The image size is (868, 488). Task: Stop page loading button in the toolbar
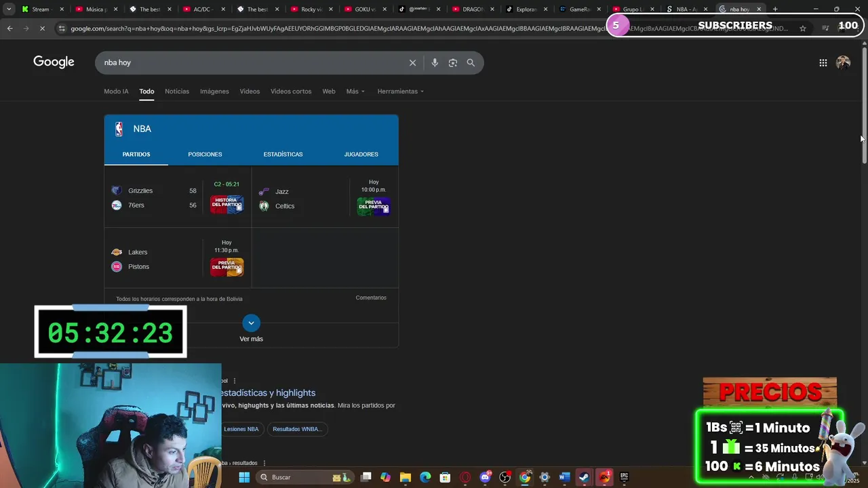tap(42, 28)
